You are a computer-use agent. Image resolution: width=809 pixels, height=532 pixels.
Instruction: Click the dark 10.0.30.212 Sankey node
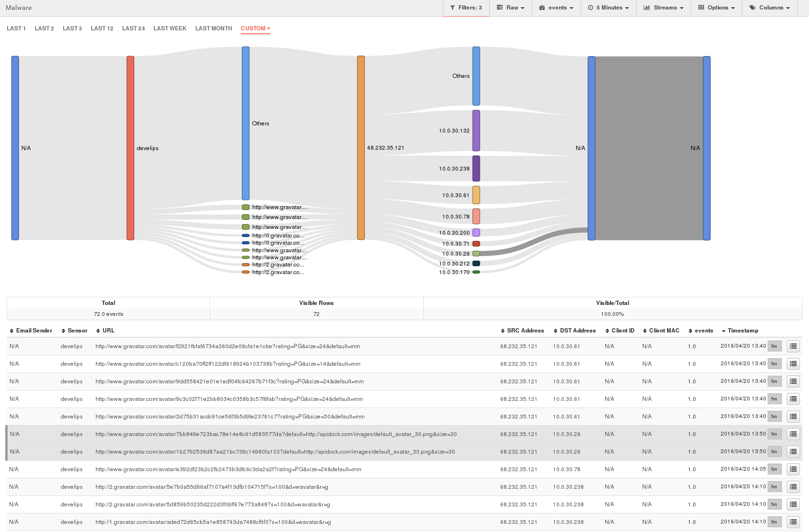[x=476, y=264]
